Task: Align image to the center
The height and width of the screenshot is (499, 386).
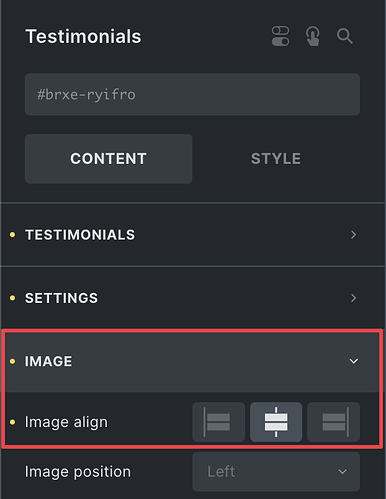Action: [276, 422]
